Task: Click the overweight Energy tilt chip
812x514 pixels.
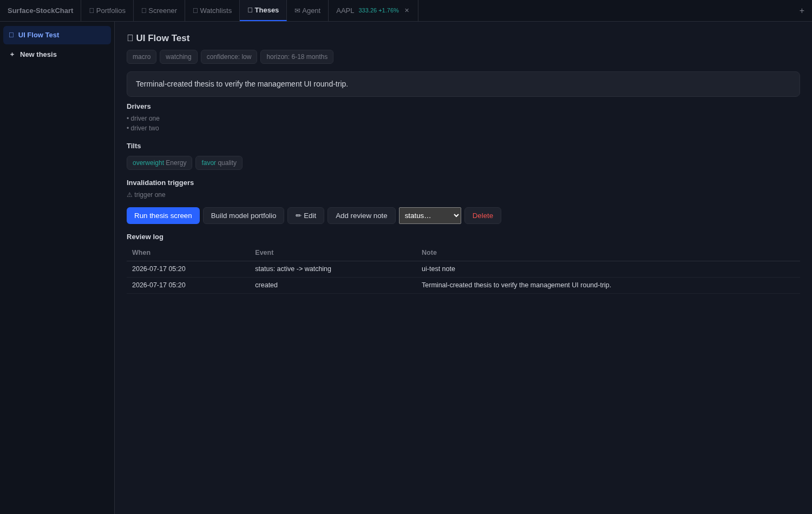Action: click(x=159, y=163)
